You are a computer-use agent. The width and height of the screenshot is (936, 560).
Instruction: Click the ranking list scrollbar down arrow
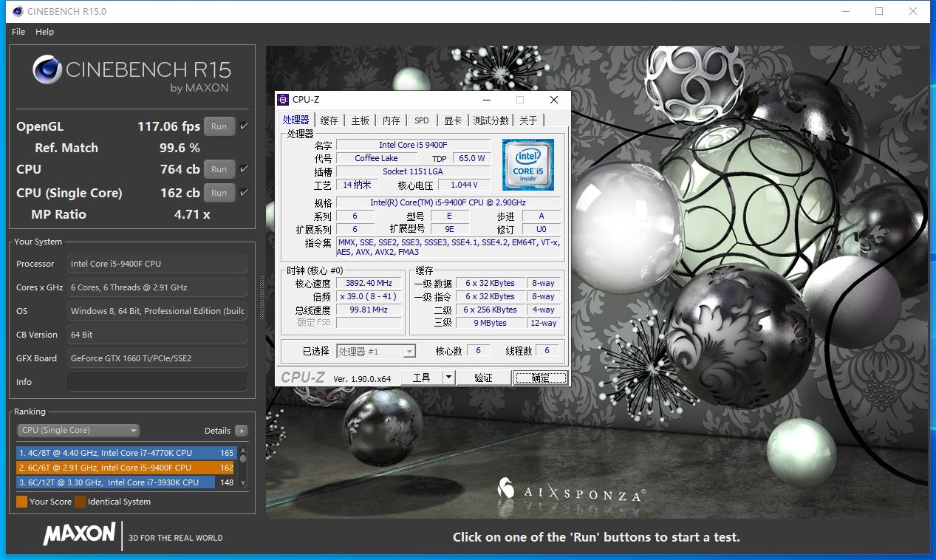(243, 483)
